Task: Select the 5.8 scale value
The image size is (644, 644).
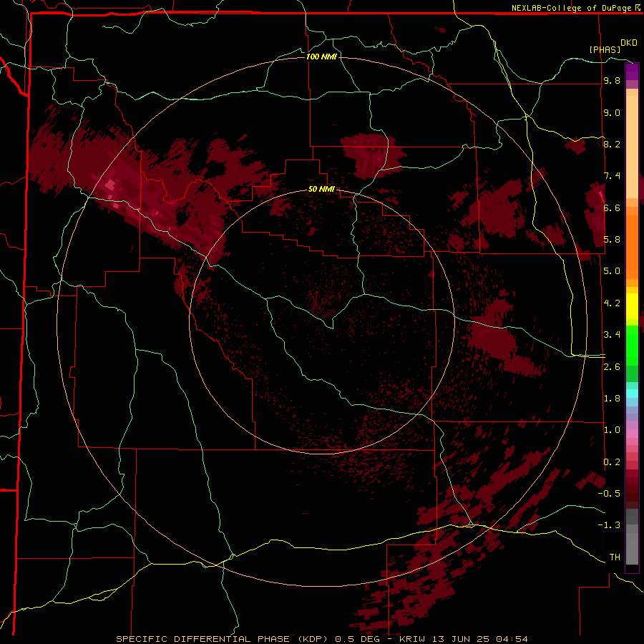Action: 612,240
